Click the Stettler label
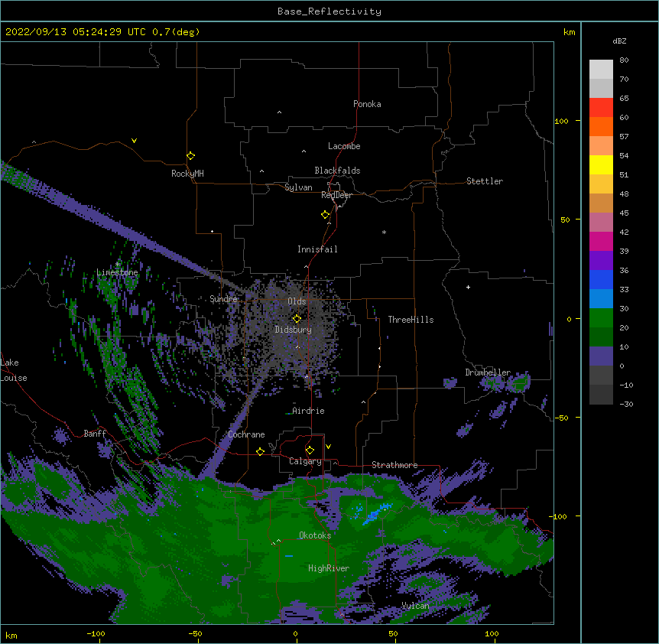 click(x=485, y=181)
